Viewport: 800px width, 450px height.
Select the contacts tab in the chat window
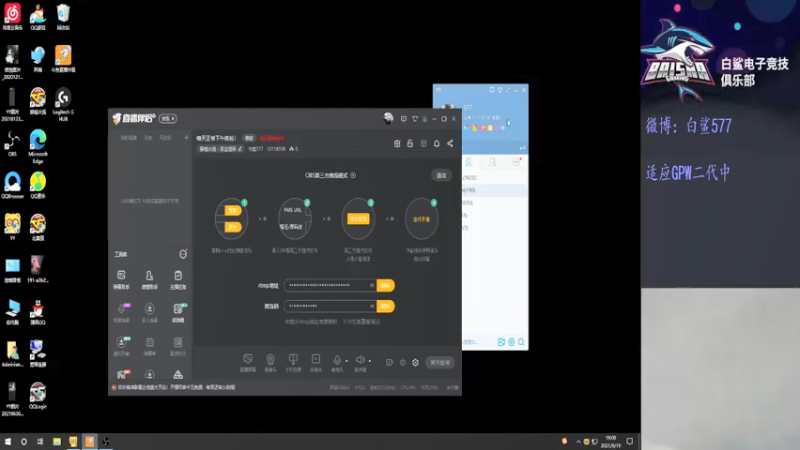[468, 162]
